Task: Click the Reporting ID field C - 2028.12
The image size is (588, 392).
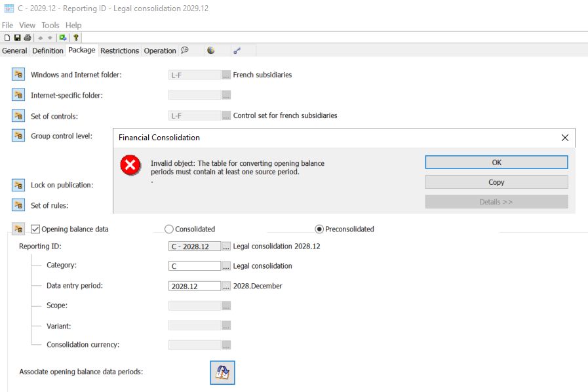Action: tap(195, 246)
